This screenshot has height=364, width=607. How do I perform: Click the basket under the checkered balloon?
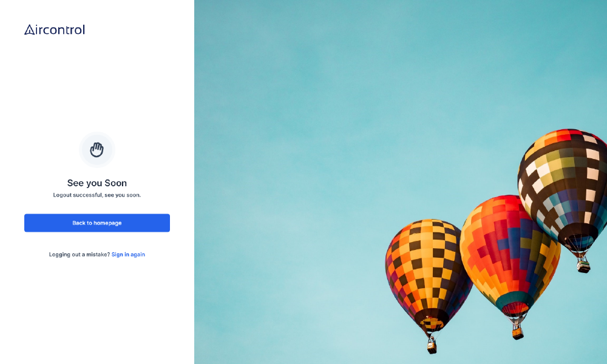[x=432, y=346]
